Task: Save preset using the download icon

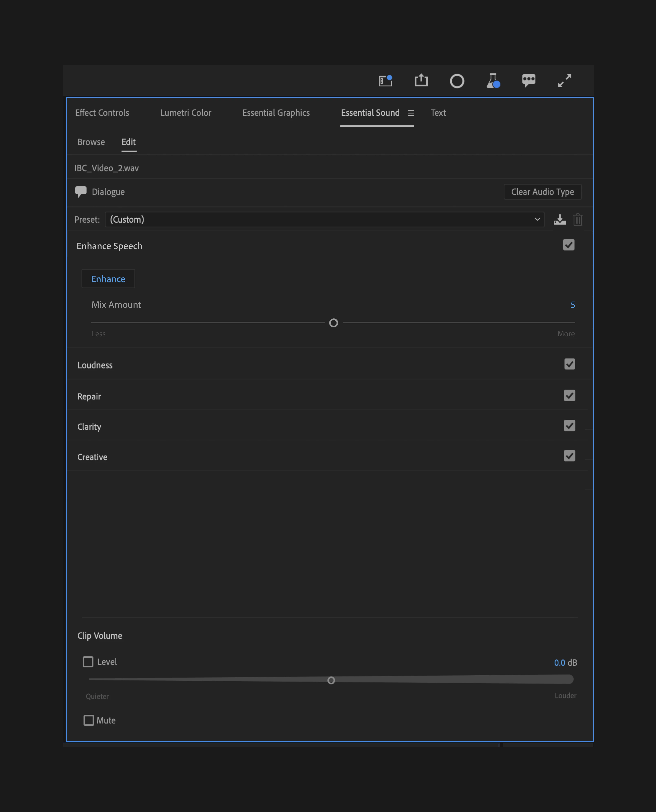Action: (560, 220)
